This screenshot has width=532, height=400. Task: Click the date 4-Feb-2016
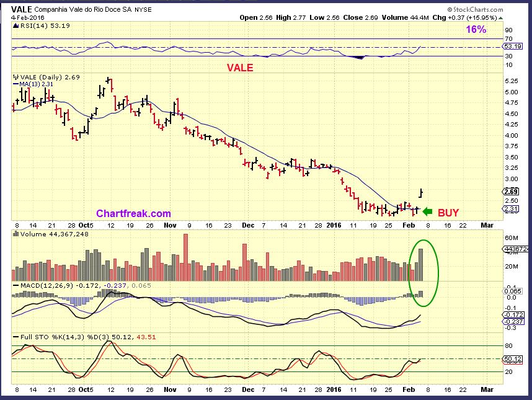pyautogui.click(x=27, y=17)
